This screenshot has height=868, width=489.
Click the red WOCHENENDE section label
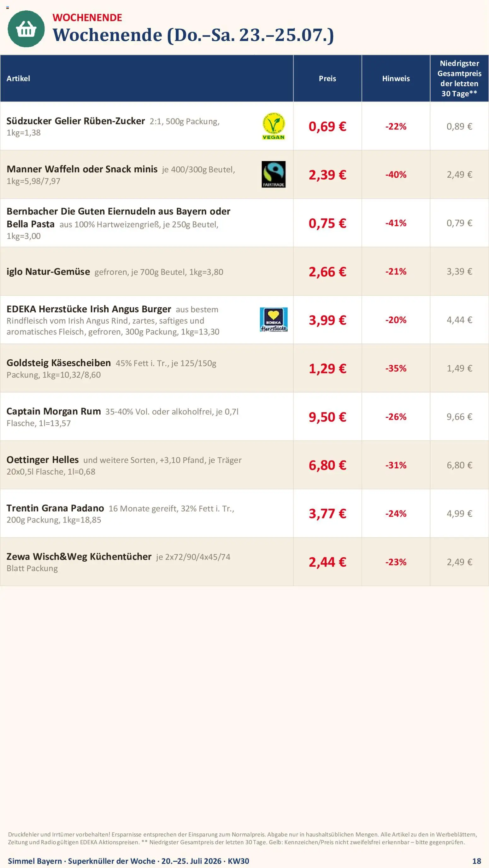(x=87, y=18)
